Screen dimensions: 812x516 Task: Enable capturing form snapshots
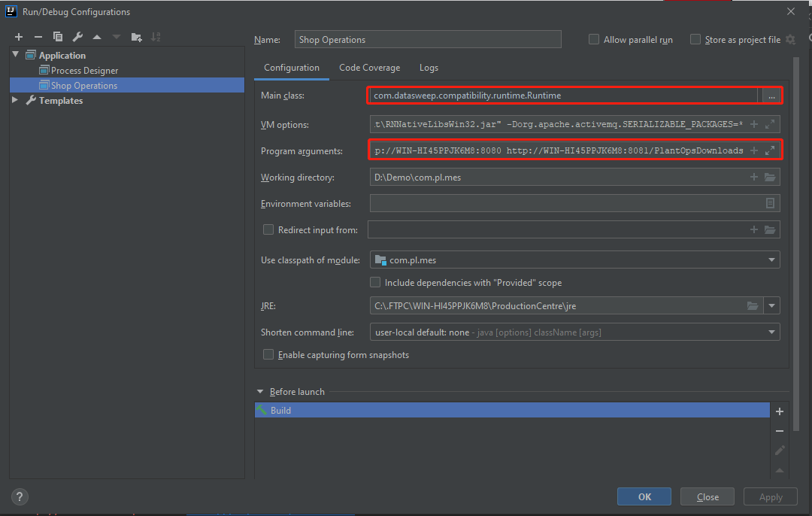click(x=268, y=354)
